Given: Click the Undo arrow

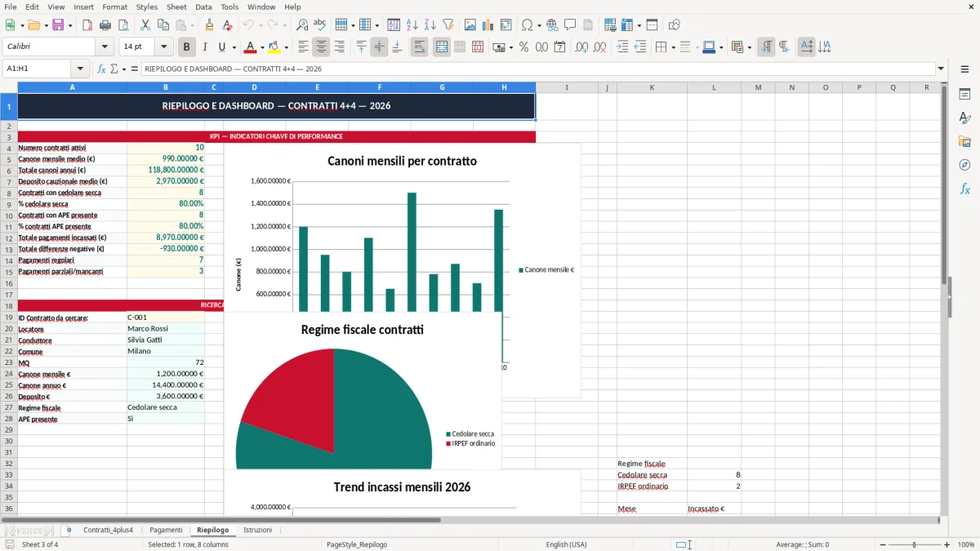Looking at the screenshot, I should pyautogui.click(x=248, y=25).
